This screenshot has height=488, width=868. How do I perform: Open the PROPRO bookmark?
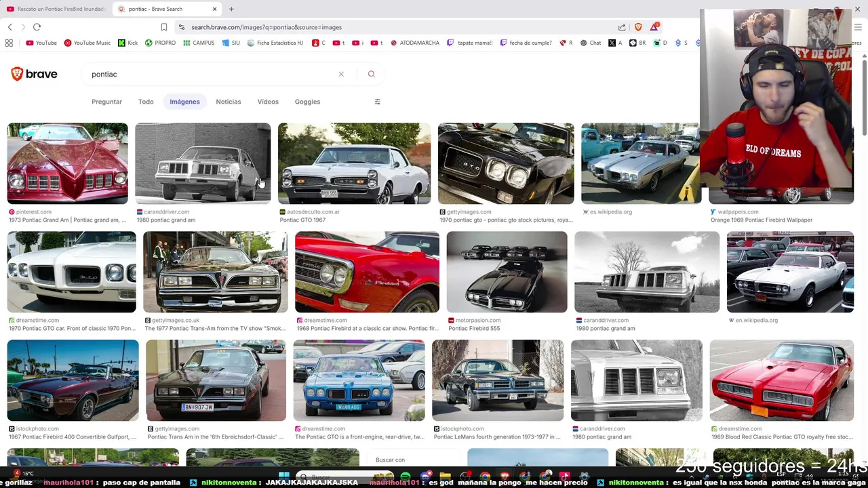click(160, 43)
